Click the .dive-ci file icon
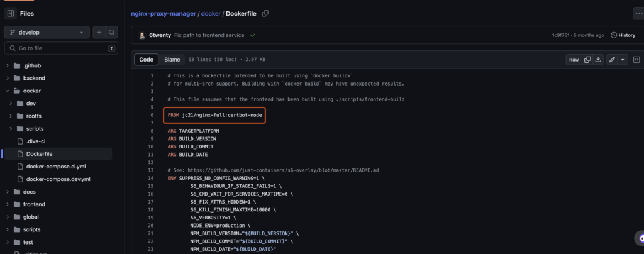 pos(20,141)
